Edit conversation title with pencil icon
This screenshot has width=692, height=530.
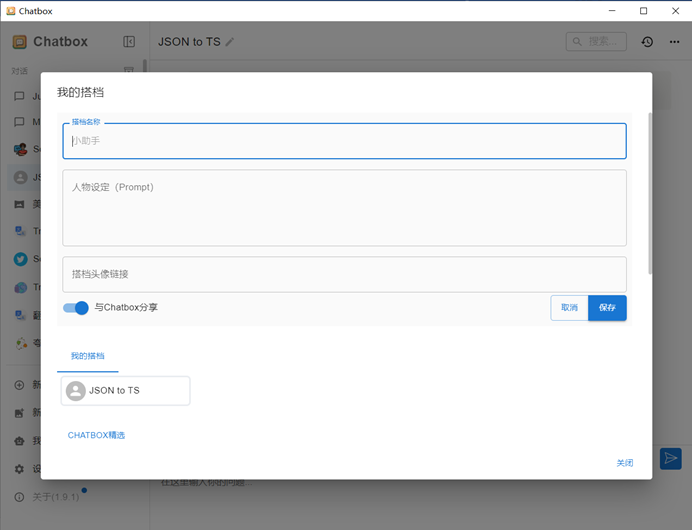tap(229, 42)
